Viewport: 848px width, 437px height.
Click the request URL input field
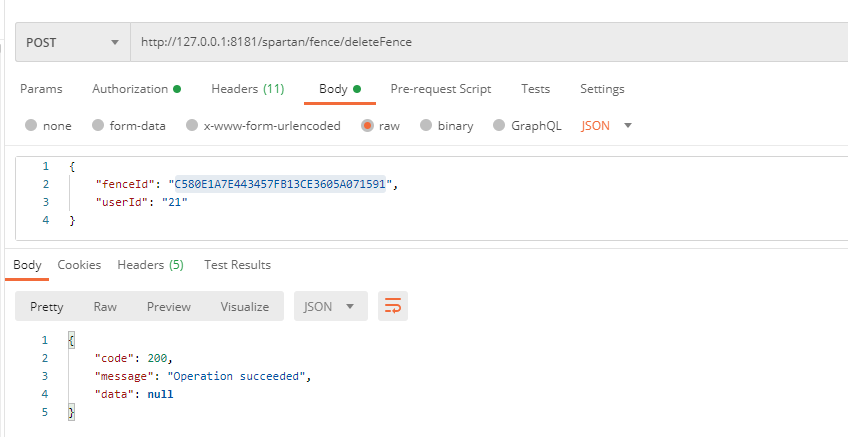[x=480, y=42]
